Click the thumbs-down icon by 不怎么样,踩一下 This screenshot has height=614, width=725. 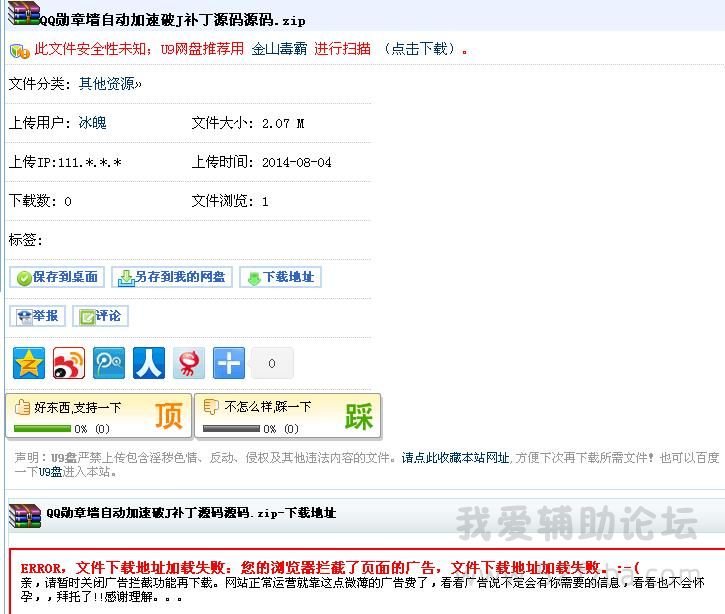(211, 406)
